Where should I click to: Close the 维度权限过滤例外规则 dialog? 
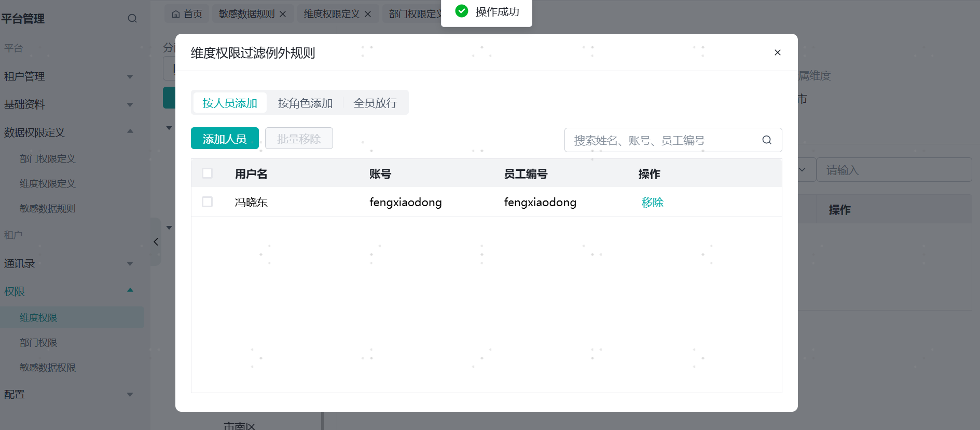777,52
